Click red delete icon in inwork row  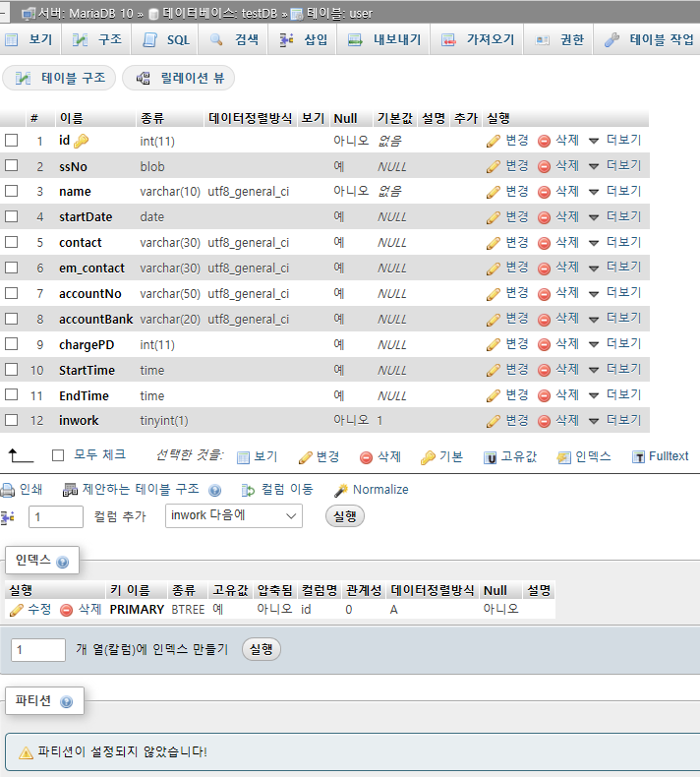point(544,421)
